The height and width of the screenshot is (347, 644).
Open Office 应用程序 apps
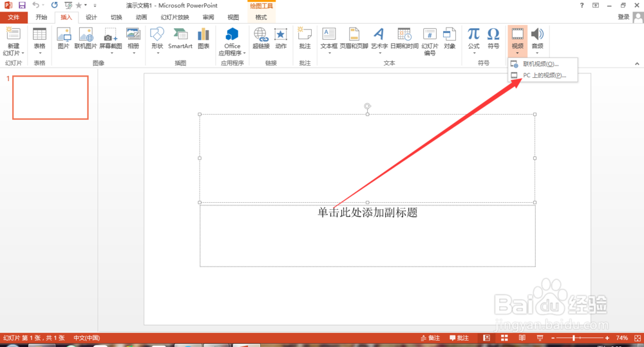[x=232, y=35]
